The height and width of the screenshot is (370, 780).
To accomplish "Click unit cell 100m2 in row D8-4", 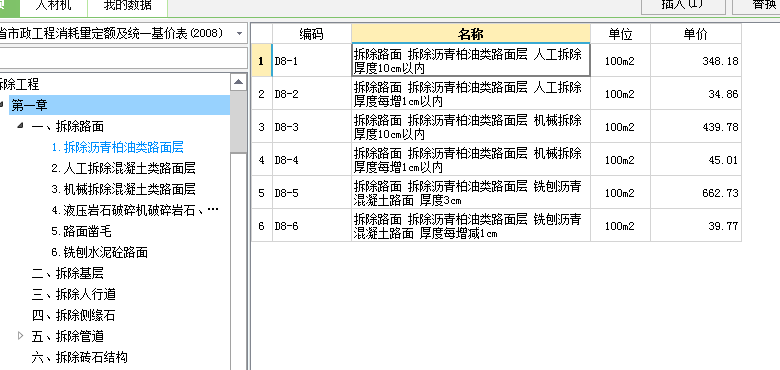I will click(620, 160).
